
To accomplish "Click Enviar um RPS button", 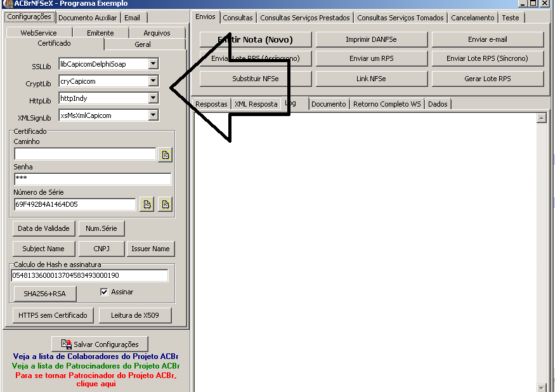I will point(372,58).
